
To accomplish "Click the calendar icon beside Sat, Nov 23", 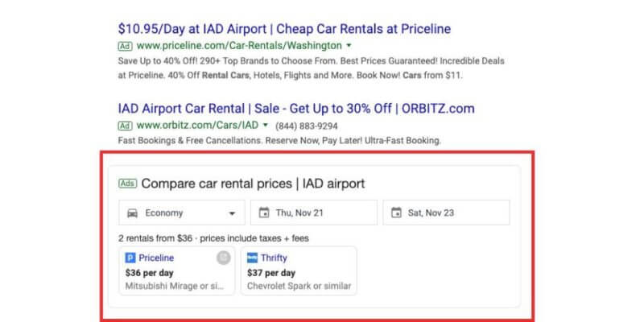I will coord(395,213).
